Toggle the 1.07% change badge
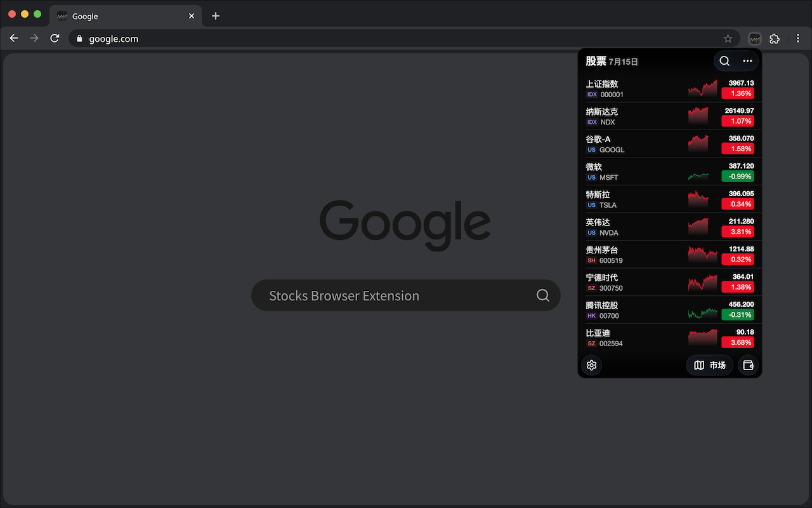This screenshot has height=508, width=812. point(738,121)
